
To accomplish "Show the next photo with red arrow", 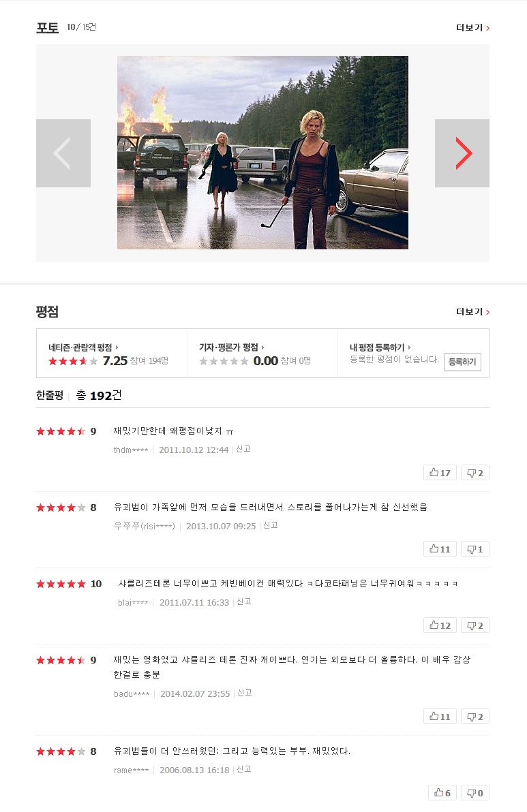I will (x=462, y=153).
